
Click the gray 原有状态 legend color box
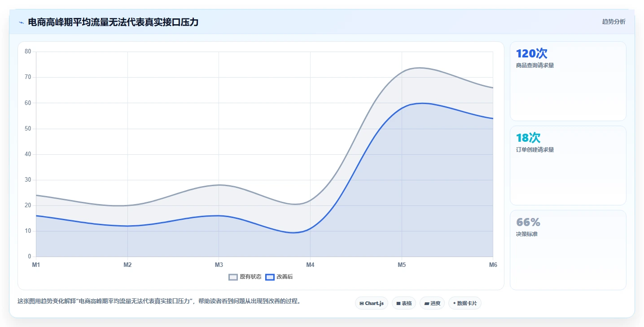click(x=233, y=277)
